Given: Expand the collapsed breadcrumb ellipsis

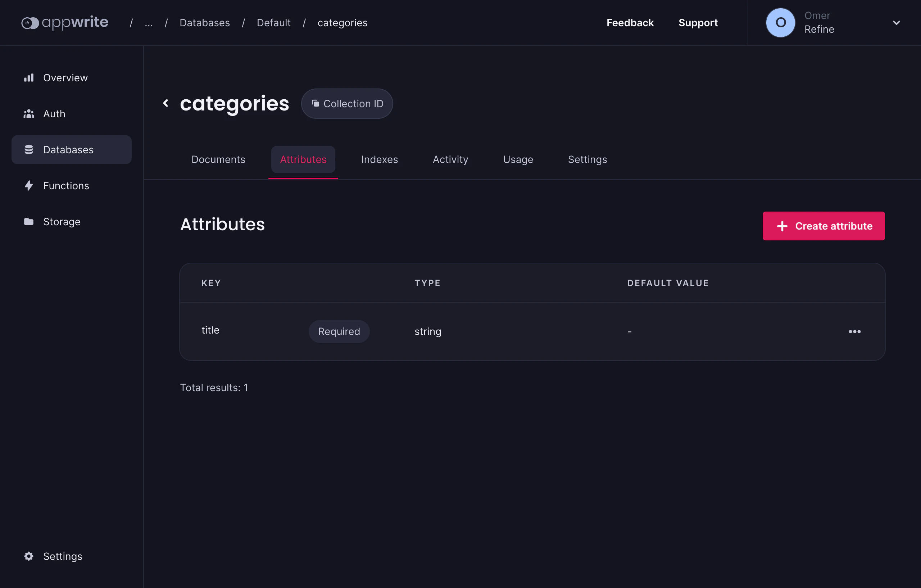Looking at the screenshot, I should pos(148,23).
